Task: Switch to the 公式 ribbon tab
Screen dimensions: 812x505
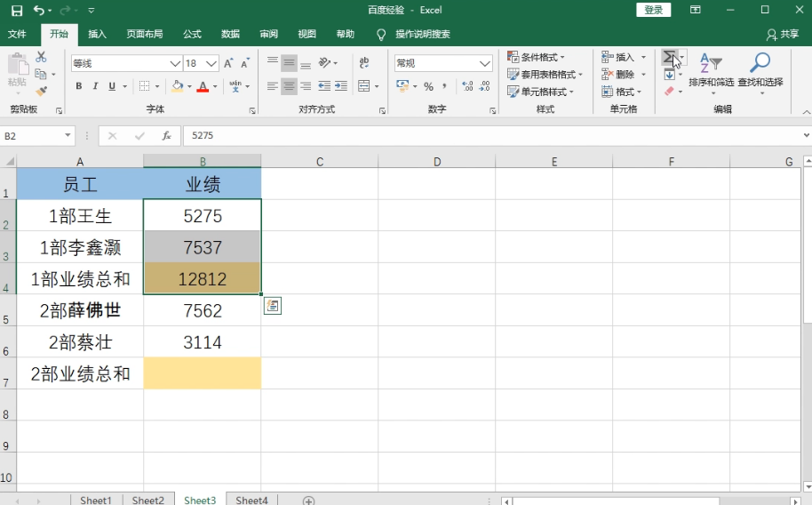Action: (x=192, y=34)
